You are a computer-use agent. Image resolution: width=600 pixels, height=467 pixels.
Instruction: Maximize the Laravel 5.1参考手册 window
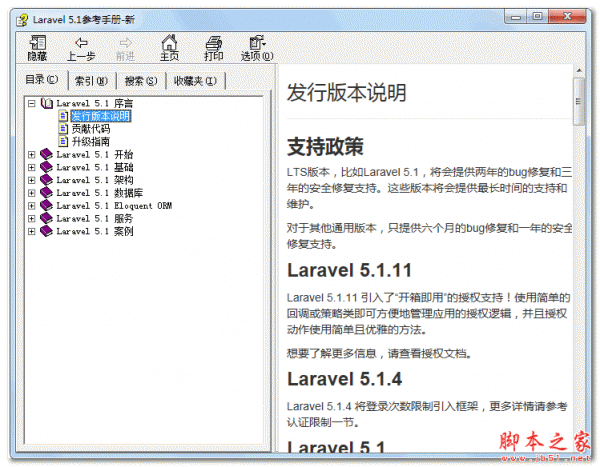[x=537, y=16]
